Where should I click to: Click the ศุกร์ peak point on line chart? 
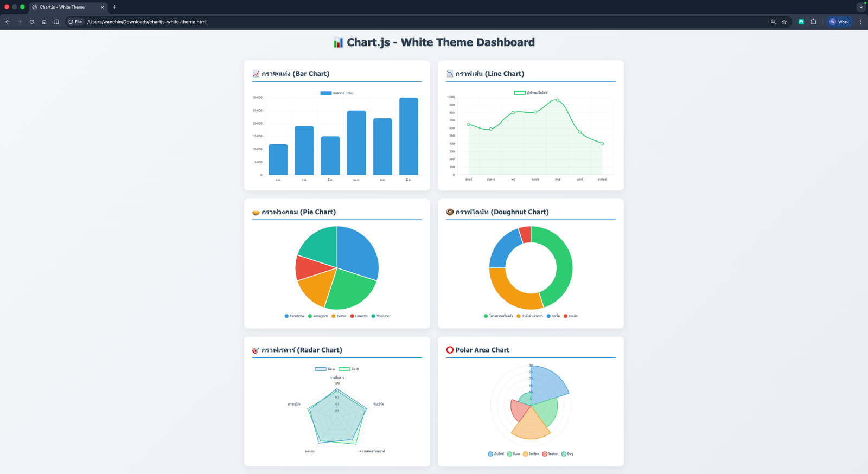(x=558, y=100)
